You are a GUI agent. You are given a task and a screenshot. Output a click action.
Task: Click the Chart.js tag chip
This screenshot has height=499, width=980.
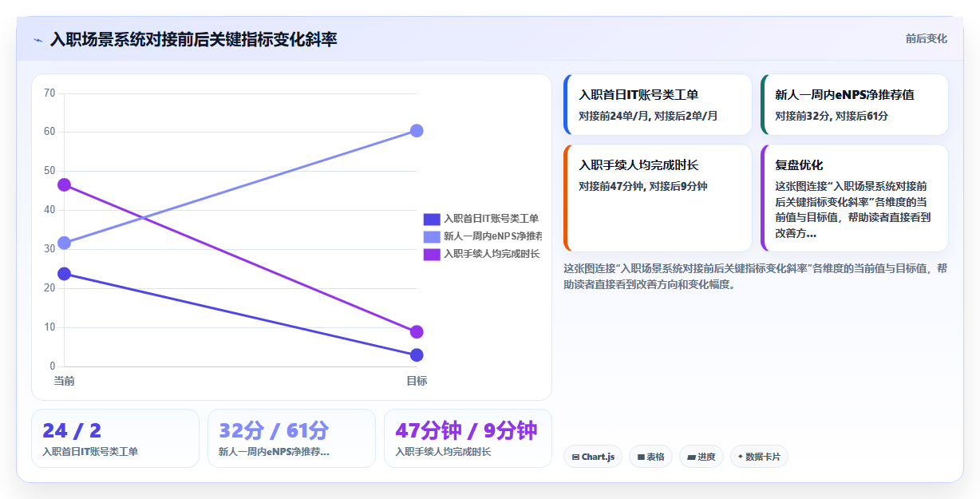point(593,457)
